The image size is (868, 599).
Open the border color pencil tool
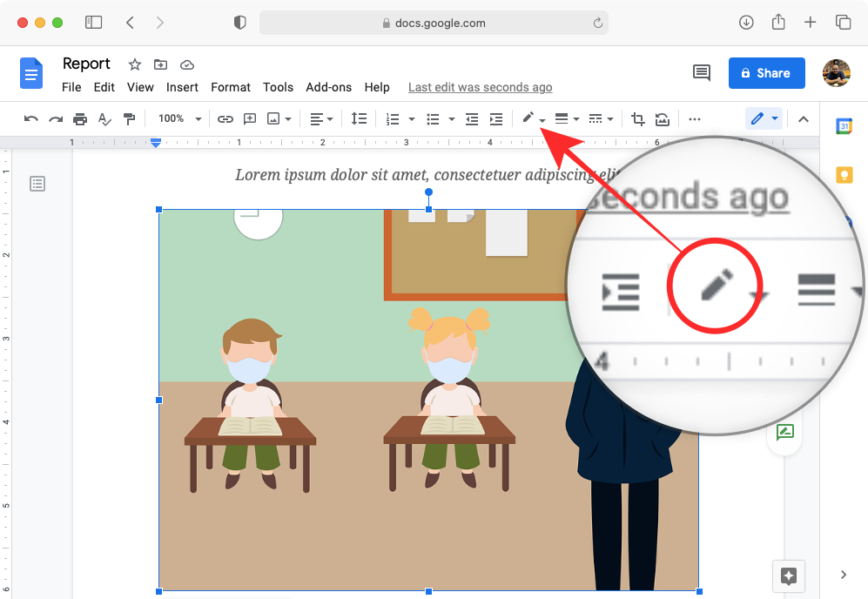(x=528, y=118)
